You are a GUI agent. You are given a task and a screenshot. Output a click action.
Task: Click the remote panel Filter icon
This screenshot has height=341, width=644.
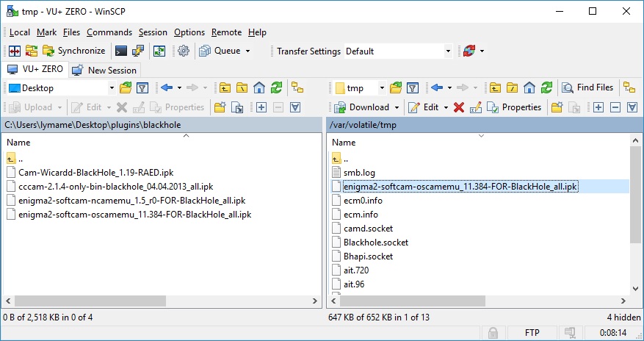pyautogui.click(x=413, y=87)
